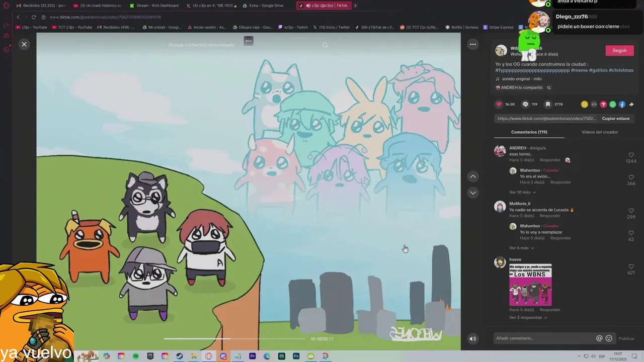Switch to Comentarios (119) tab
This screenshot has height=362, width=644.
529,132
